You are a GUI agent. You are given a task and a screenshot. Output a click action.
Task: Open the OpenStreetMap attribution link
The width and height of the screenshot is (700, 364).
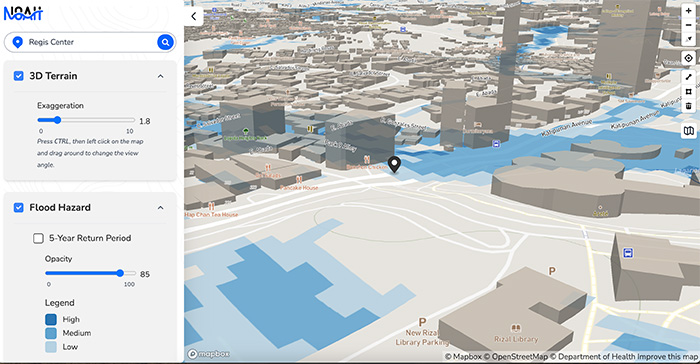[x=520, y=356]
